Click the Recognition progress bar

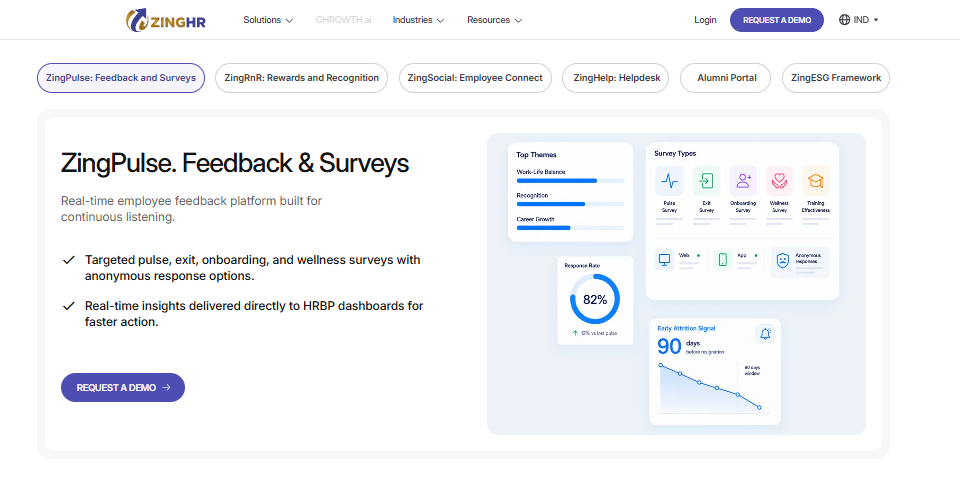[x=571, y=204]
